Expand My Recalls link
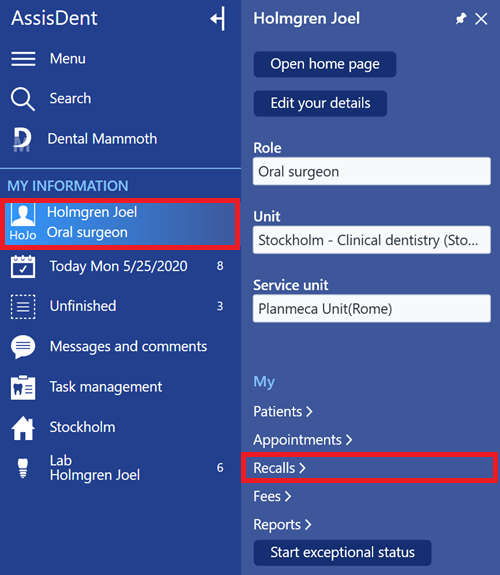 point(280,468)
